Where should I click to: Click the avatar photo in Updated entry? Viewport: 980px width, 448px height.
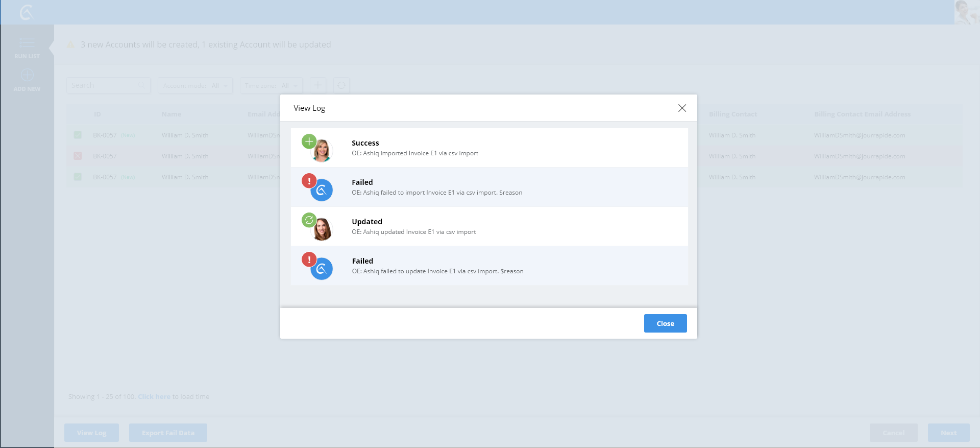coord(322,230)
